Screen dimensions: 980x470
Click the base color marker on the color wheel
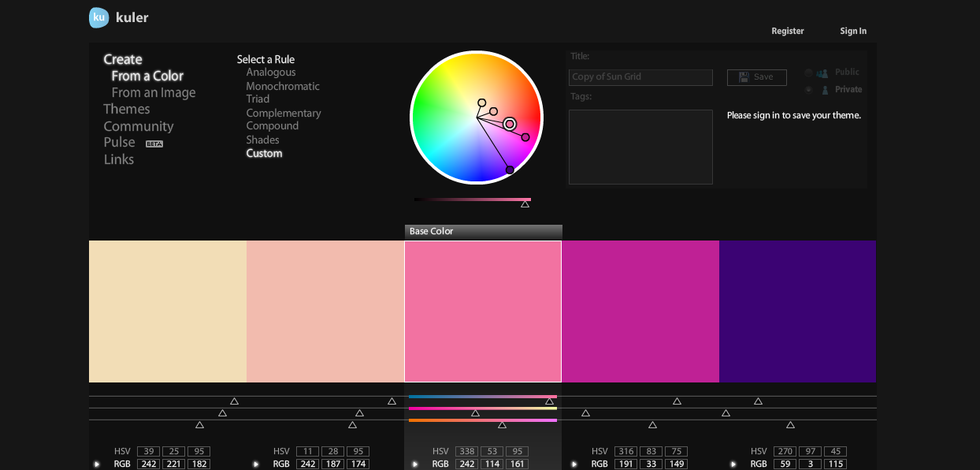[x=510, y=124]
